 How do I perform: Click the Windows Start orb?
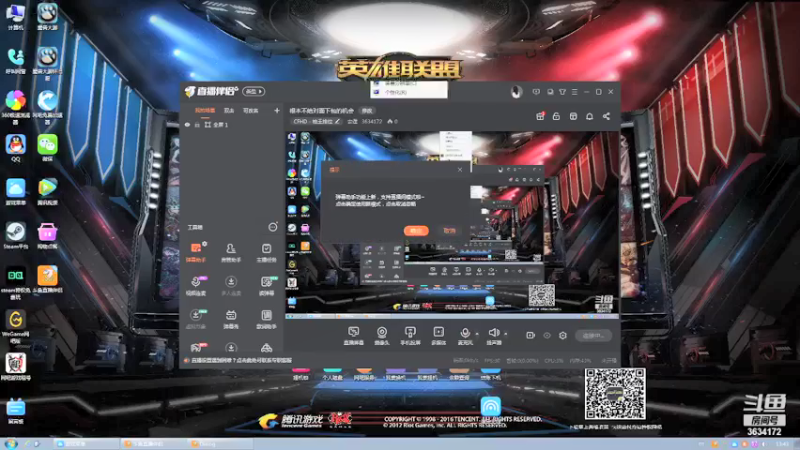coord(10,443)
